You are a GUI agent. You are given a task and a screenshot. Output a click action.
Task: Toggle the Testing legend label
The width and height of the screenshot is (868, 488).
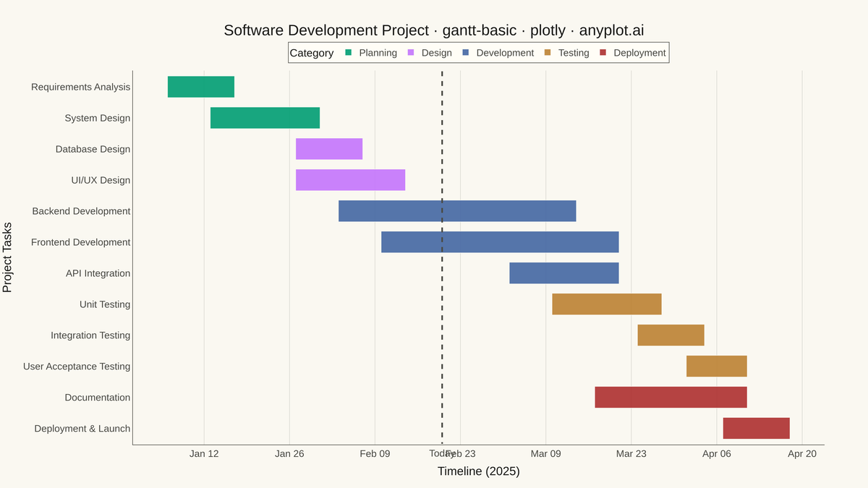574,53
